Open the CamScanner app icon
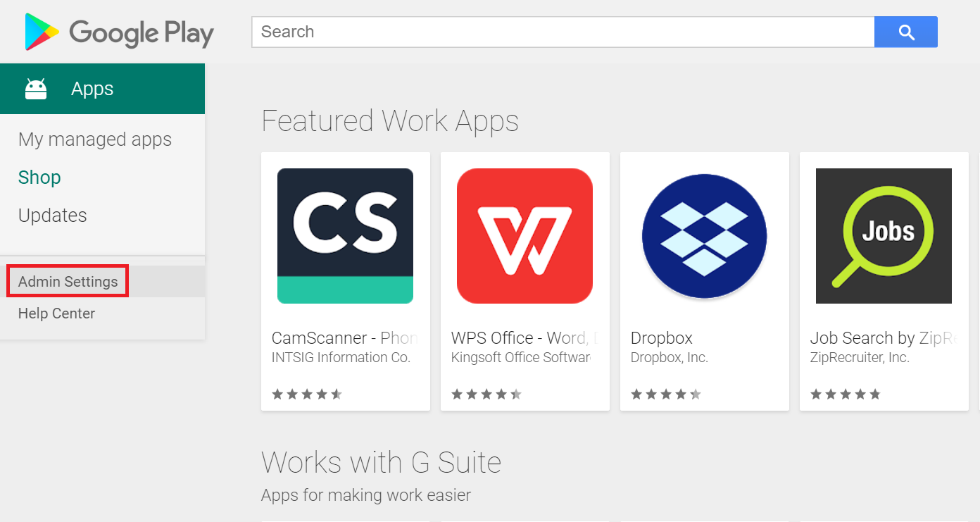The height and width of the screenshot is (522, 980). tap(345, 236)
